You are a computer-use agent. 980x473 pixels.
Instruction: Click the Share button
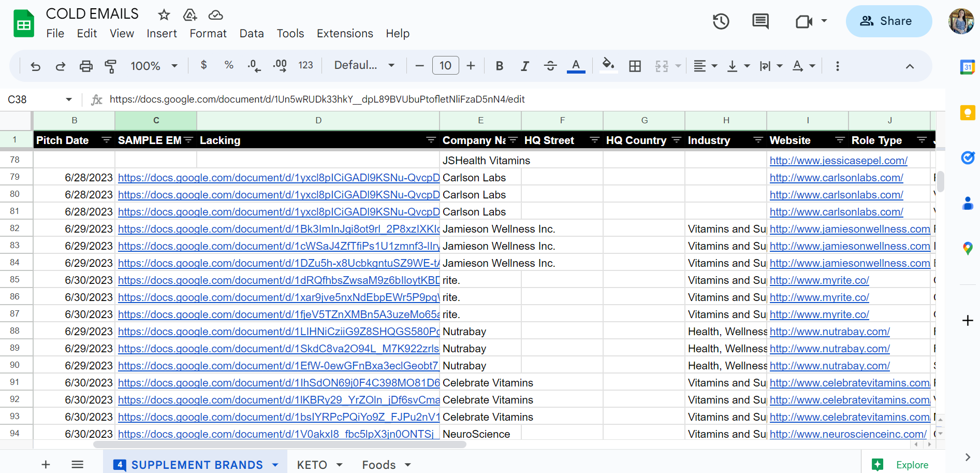tap(888, 21)
